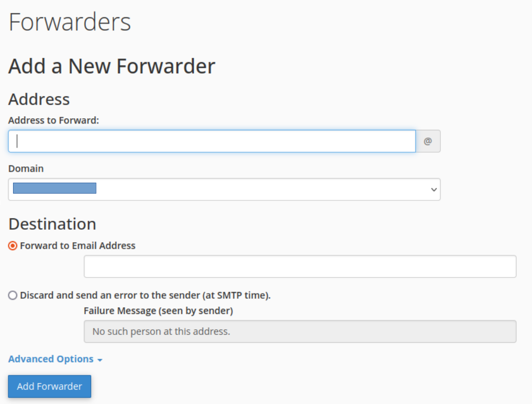Click the Address section heading

(39, 99)
